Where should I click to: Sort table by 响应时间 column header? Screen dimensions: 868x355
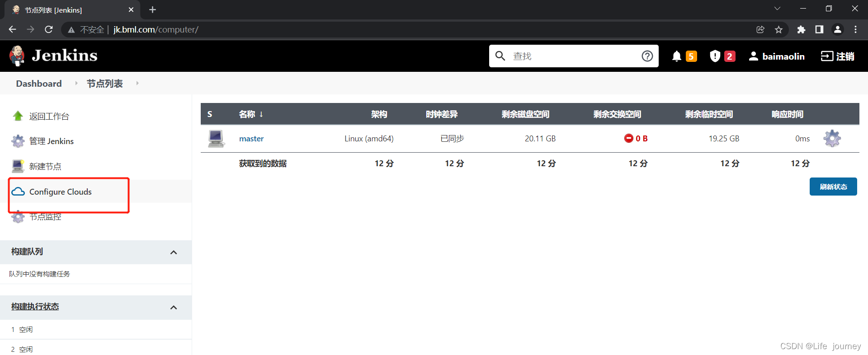coord(788,114)
